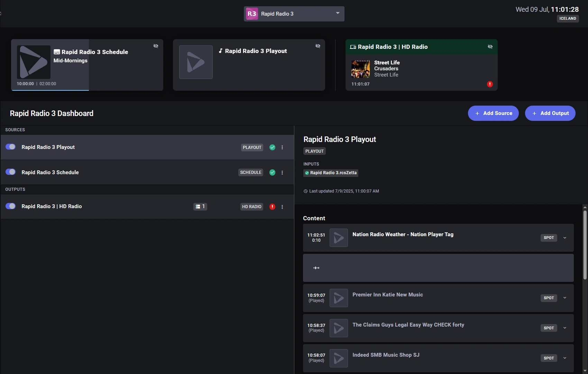
Task: Toggle the Rapid Radio 3 Playout source switch
Action: pyautogui.click(x=11, y=147)
